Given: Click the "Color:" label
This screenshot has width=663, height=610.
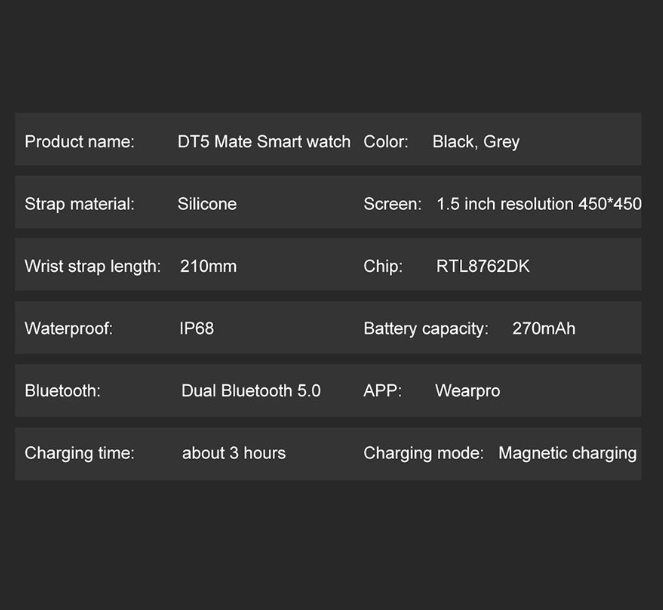Looking at the screenshot, I should point(386,142).
